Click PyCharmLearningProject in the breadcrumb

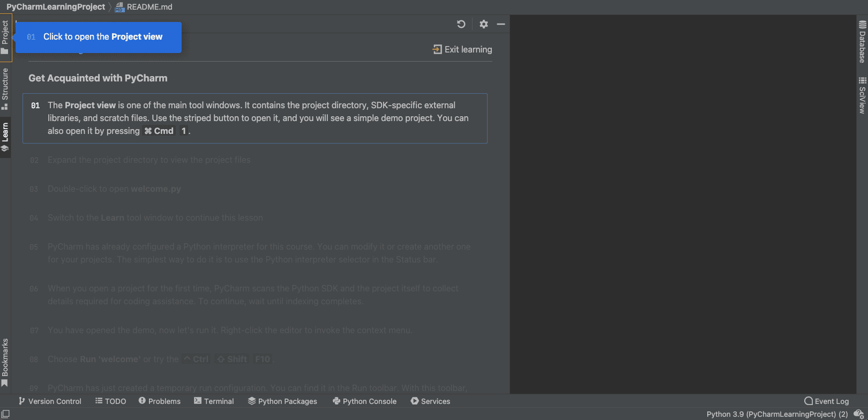pyautogui.click(x=56, y=7)
